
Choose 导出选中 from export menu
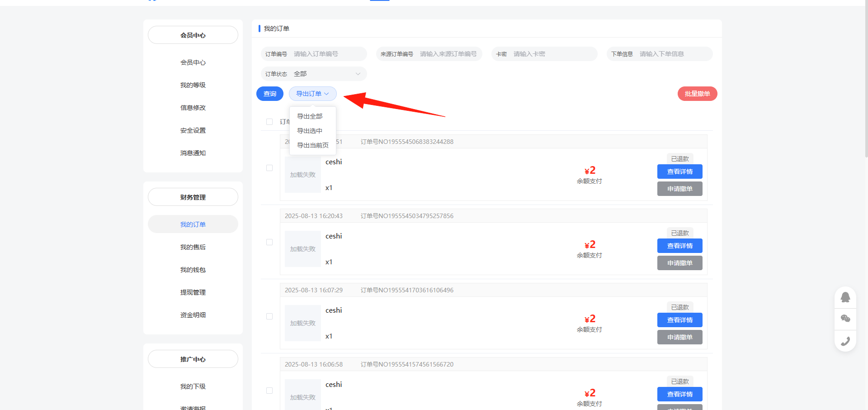[x=310, y=131]
